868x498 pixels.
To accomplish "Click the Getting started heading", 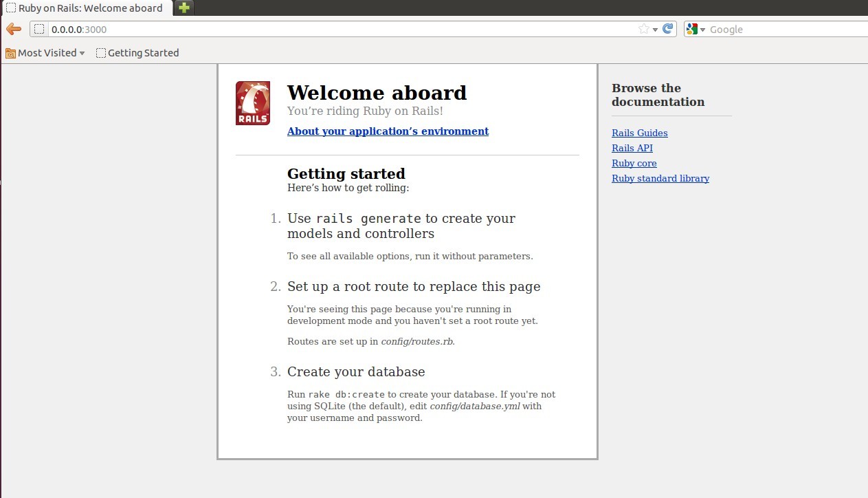I will click(346, 173).
